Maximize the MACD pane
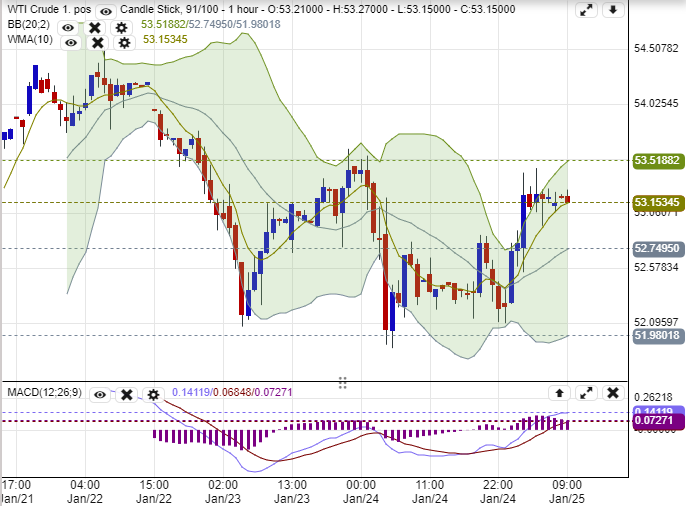Screen dimensions: 686x506 click(586, 393)
